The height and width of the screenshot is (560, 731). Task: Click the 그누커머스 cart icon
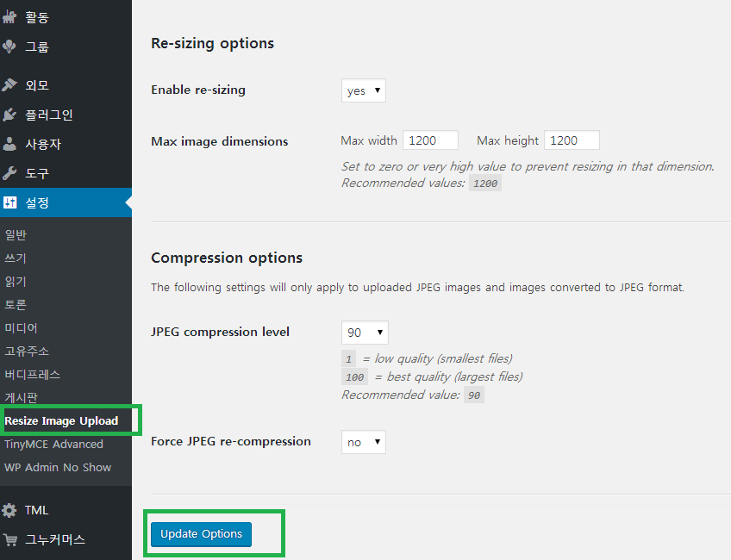pos(9,540)
